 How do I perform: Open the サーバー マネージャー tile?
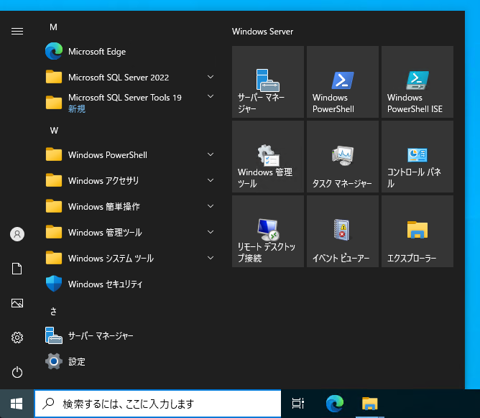(x=268, y=82)
